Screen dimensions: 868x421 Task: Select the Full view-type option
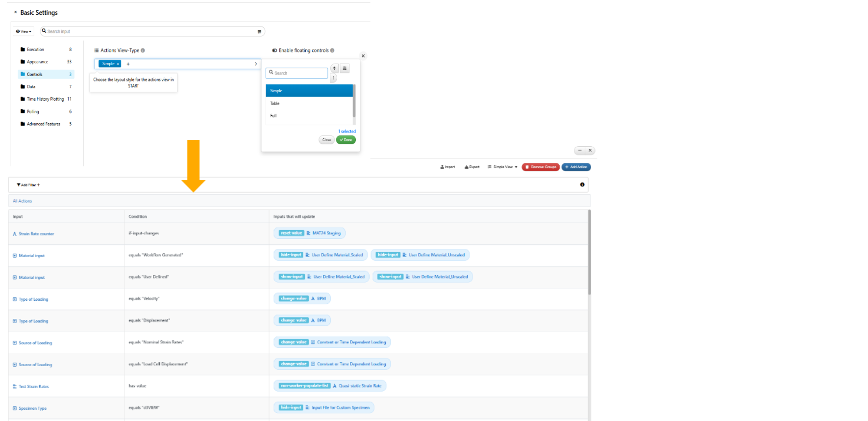click(x=273, y=116)
